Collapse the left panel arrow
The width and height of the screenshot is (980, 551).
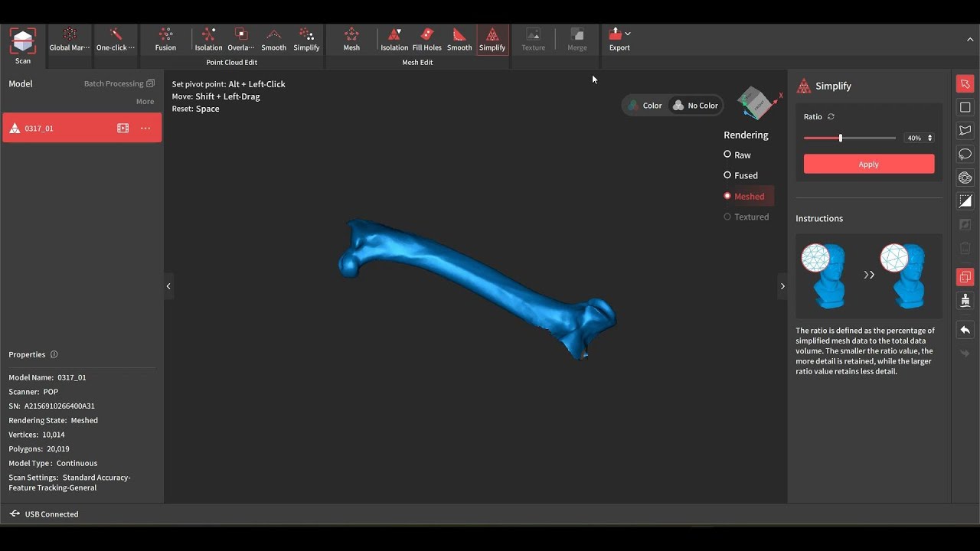168,286
